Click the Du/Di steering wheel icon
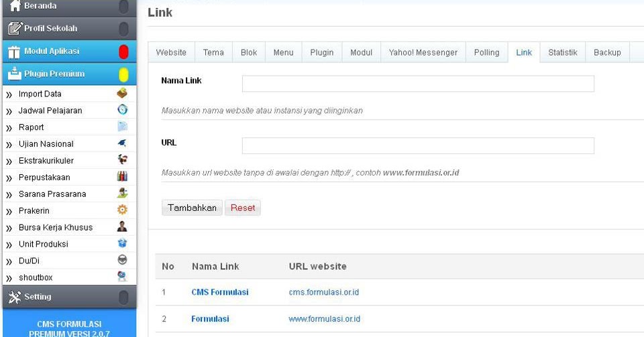Viewport: 644px width, 337px height. click(x=122, y=261)
